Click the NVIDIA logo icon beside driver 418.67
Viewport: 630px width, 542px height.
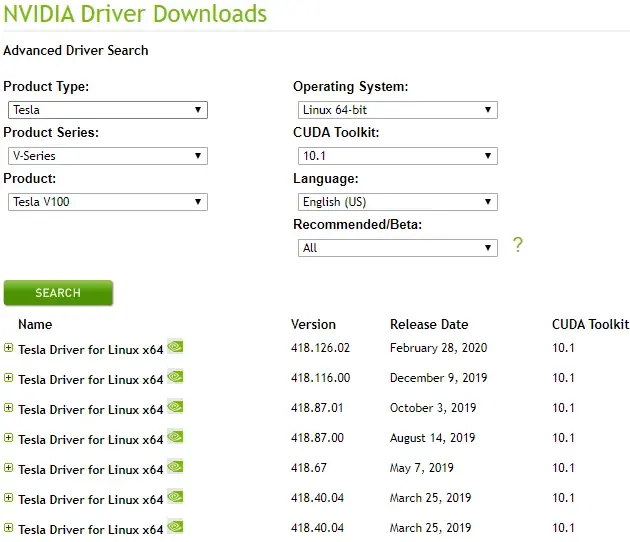175,466
